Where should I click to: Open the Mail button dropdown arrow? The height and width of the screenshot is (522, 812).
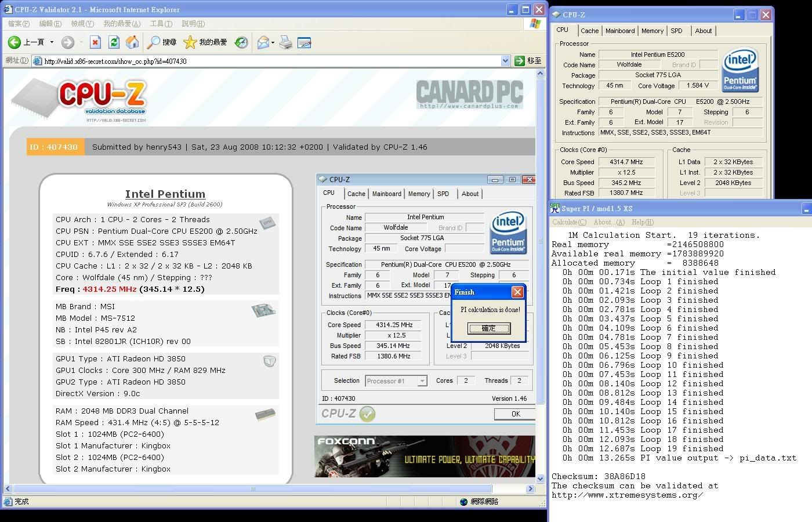[x=272, y=42]
